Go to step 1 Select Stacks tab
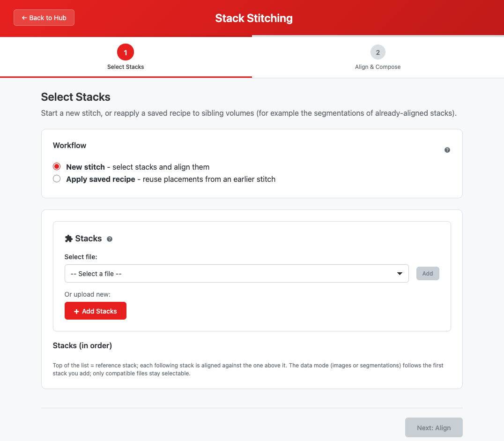This screenshot has height=441, width=504. (x=126, y=57)
